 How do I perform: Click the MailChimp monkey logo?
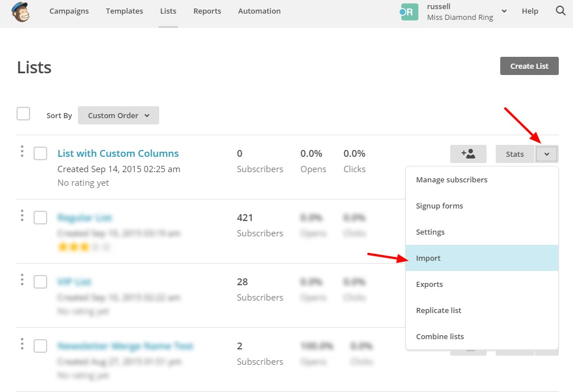click(20, 11)
